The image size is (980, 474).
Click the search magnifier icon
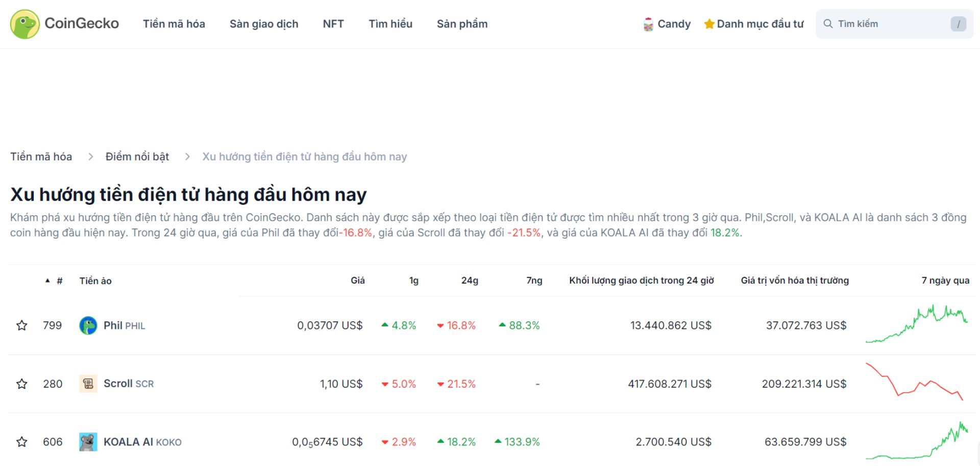click(x=828, y=23)
